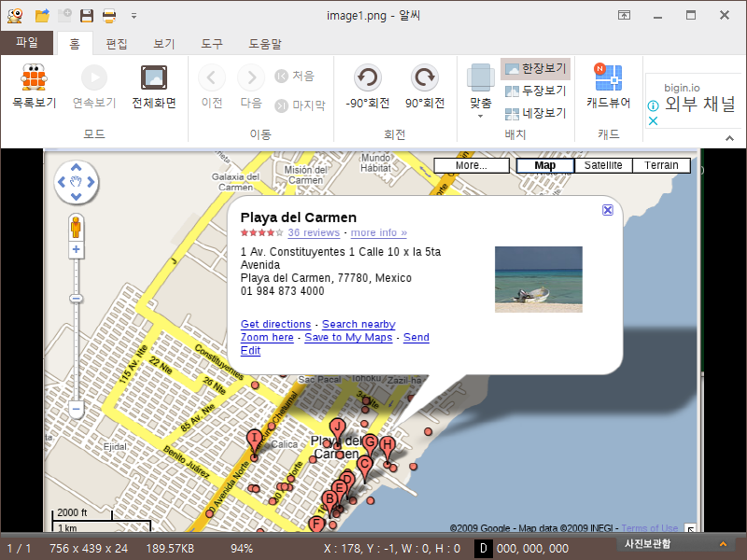
Task: Start 연속보기 slideshow
Action: [94, 87]
